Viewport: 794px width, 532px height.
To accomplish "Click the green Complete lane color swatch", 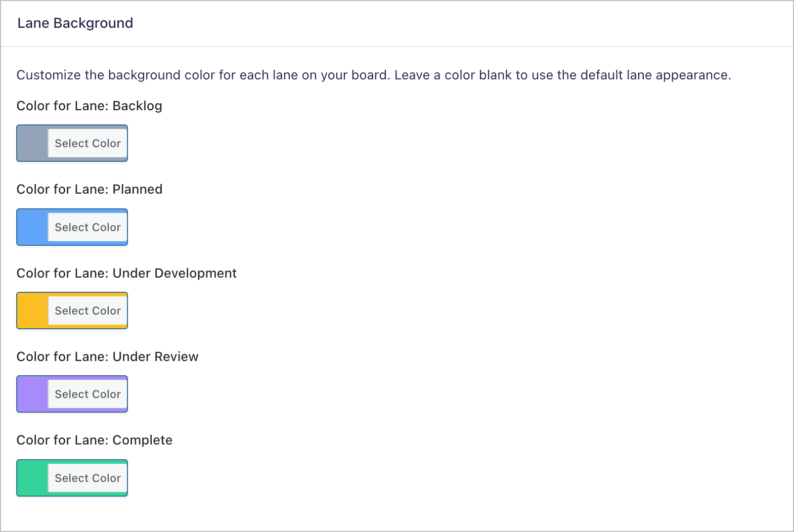I will [32, 478].
